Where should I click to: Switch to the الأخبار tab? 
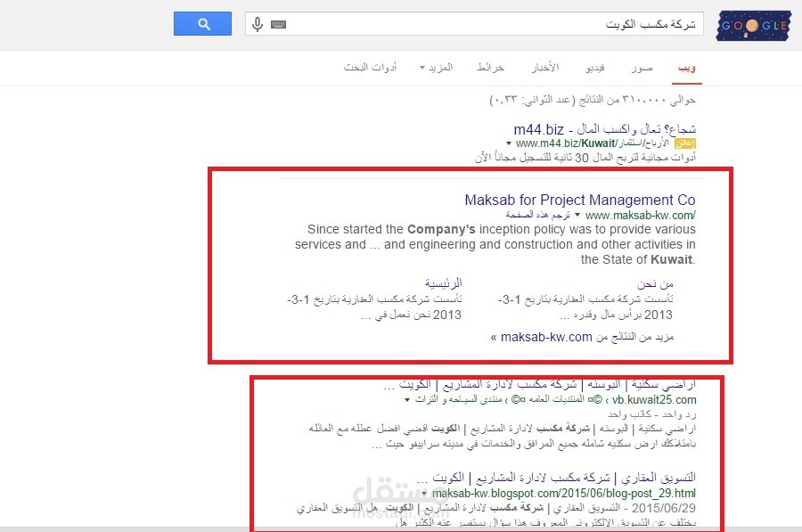pos(544,68)
